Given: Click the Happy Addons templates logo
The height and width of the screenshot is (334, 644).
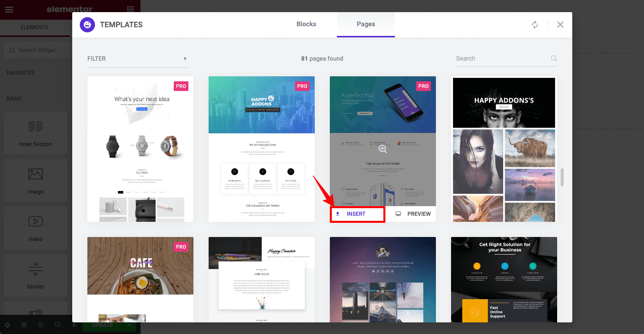Looking at the screenshot, I should tap(87, 24).
